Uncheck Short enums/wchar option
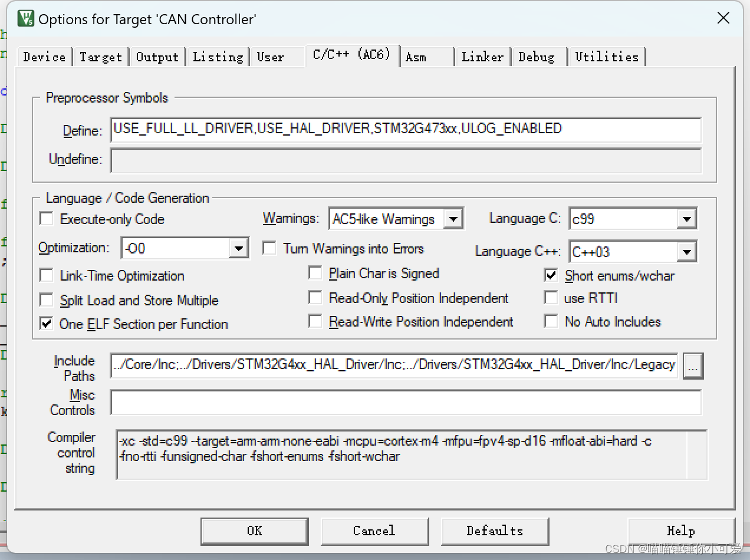This screenshot has width=750, height=560. point(551,275)
